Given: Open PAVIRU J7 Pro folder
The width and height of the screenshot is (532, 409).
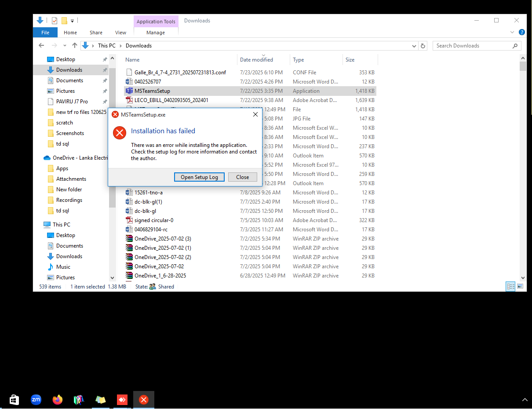Looking at the screenshot, I should click(72, 102).
